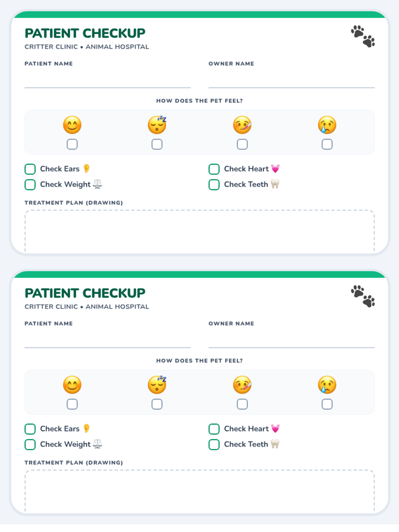Click the Patient Name field on bottom form
The width and height of the screenshot is (399, 532).
[x=107, y=340]
